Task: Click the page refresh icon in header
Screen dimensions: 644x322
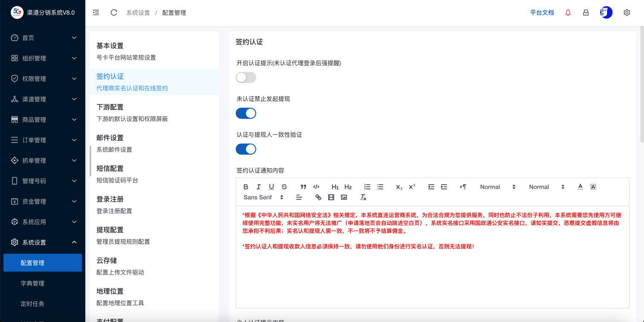Action: [114, 13]
